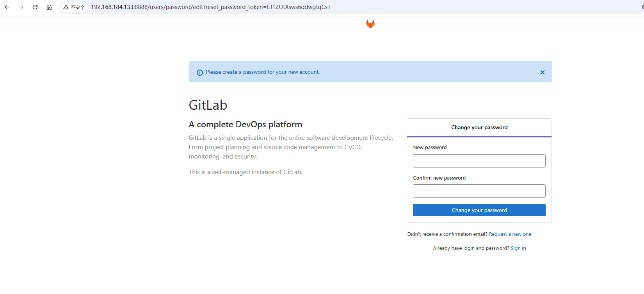Focus the New password input field
This screenshot has width=644, height=294.
[479, 161]
